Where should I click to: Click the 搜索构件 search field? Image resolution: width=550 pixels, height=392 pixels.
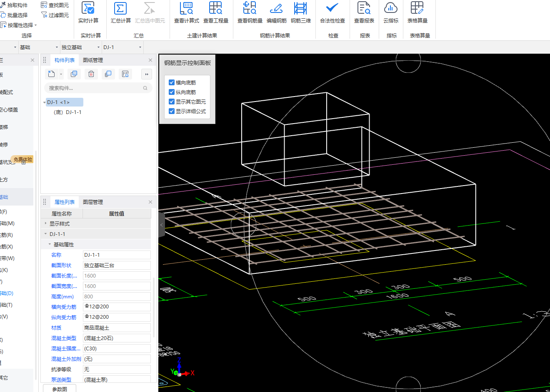click(x=98, y=88)
